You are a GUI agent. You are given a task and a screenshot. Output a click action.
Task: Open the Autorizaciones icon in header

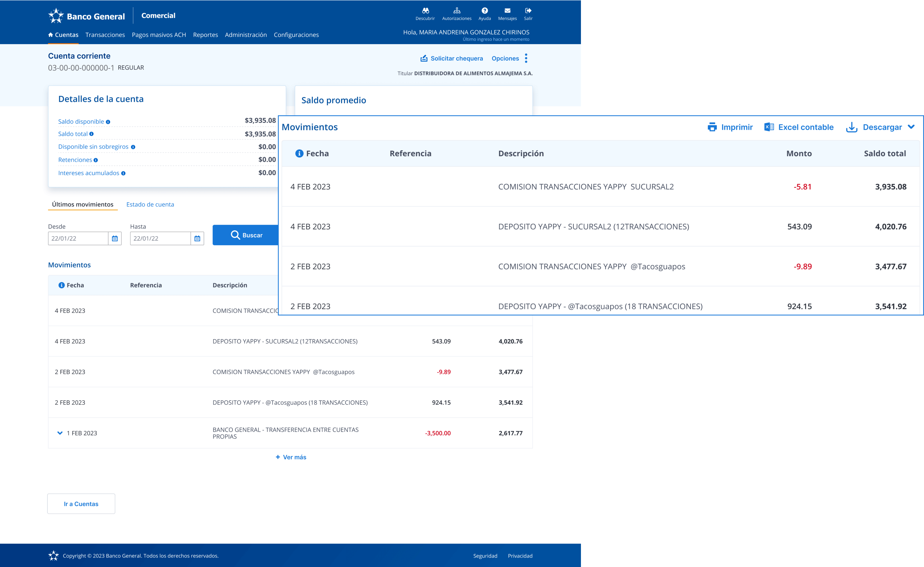457,10
